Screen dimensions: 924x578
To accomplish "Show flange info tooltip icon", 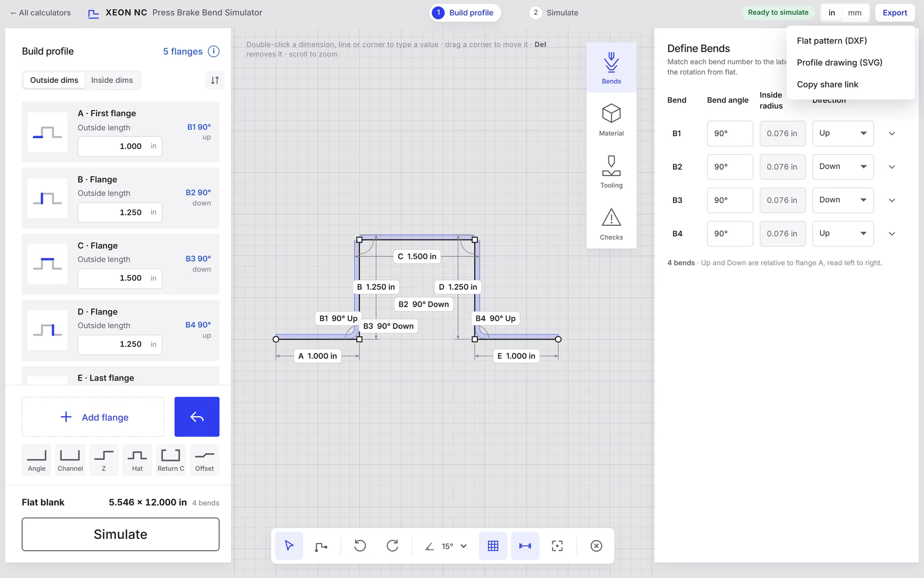I will pos(214,51).
